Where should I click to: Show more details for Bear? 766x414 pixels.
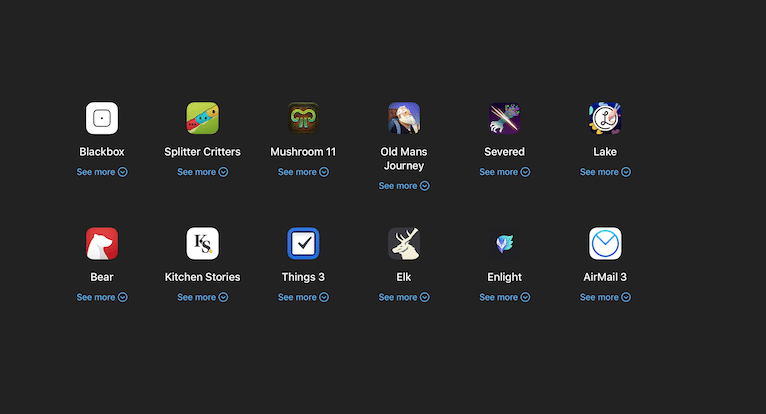[102, 297]
